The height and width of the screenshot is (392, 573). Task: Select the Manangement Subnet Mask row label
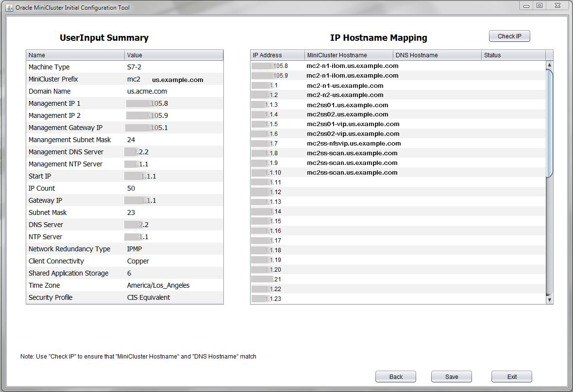[x=70, y=140]
